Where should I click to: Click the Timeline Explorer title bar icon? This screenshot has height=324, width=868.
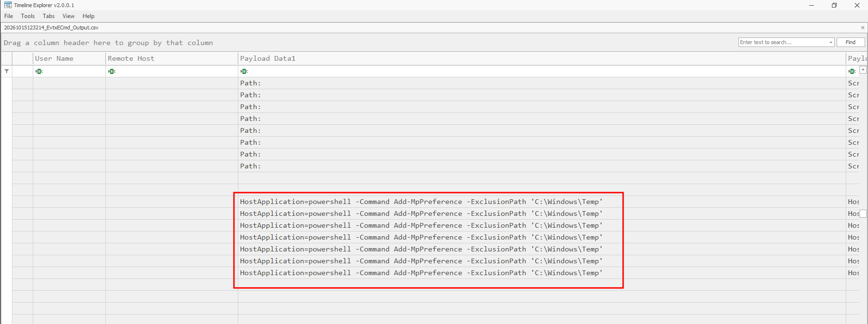(x=8, y=5)
